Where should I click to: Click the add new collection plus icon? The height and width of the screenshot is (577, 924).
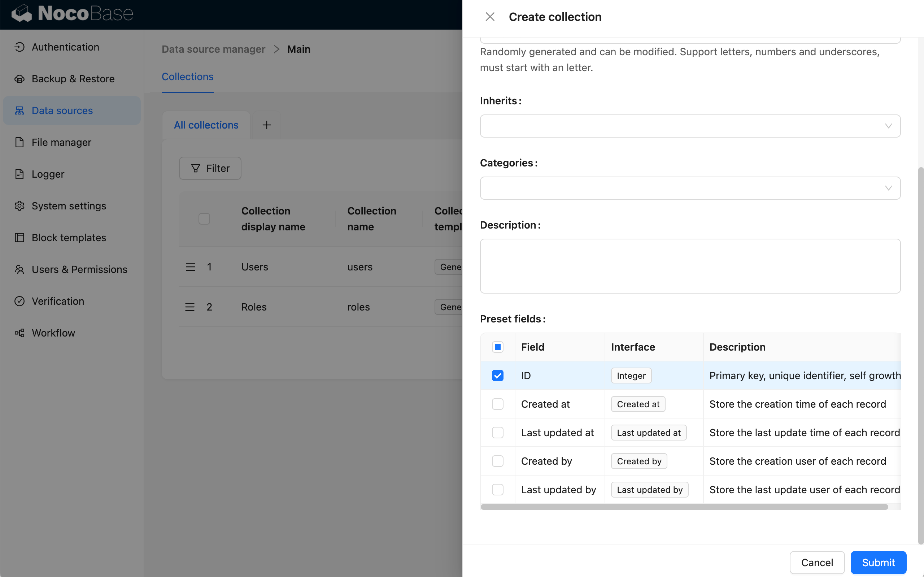pos(266,125)
